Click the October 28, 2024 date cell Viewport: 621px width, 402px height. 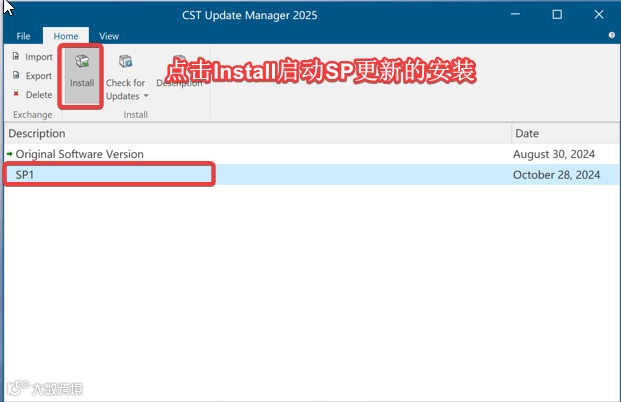[x=556, y=175]
